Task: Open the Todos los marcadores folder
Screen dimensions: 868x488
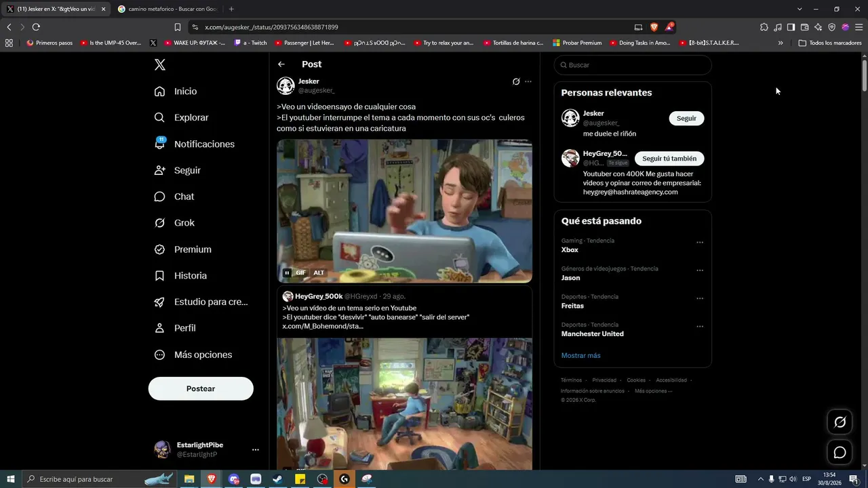Action: [830, 43]
